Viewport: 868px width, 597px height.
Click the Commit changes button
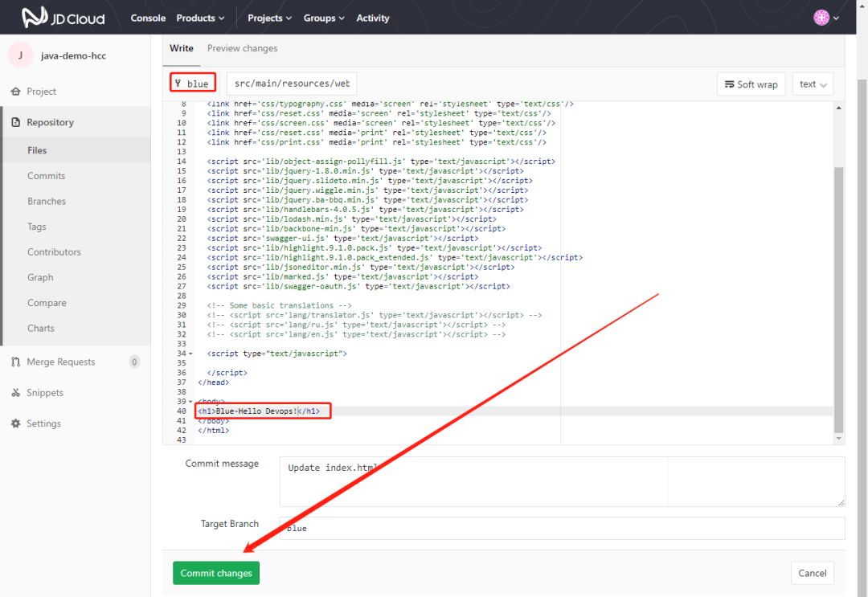pos(216,573)
